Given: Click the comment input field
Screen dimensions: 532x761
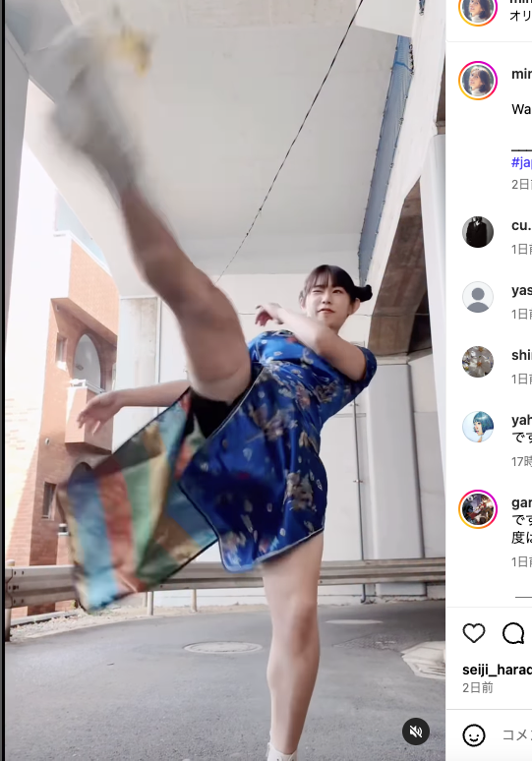Looking at the screenshot, I should [516, 735].
